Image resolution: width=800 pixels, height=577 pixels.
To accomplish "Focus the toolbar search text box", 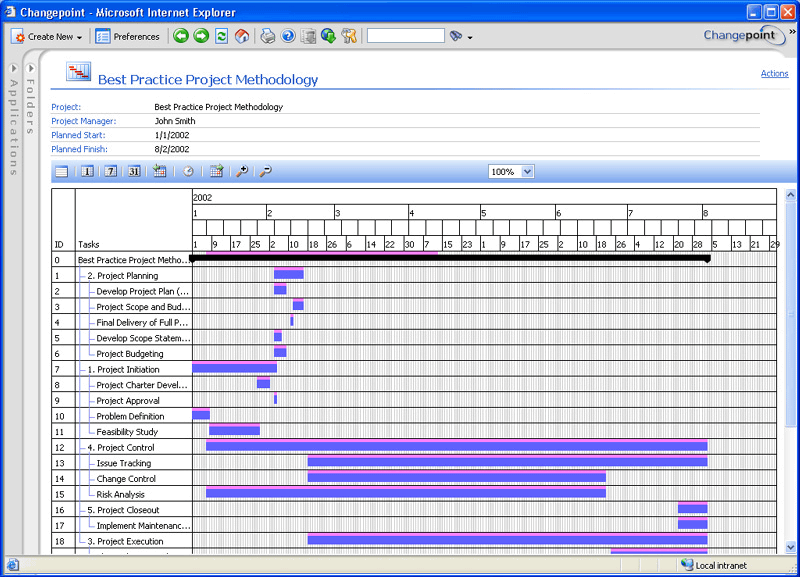I will click(x=406, y=36).
